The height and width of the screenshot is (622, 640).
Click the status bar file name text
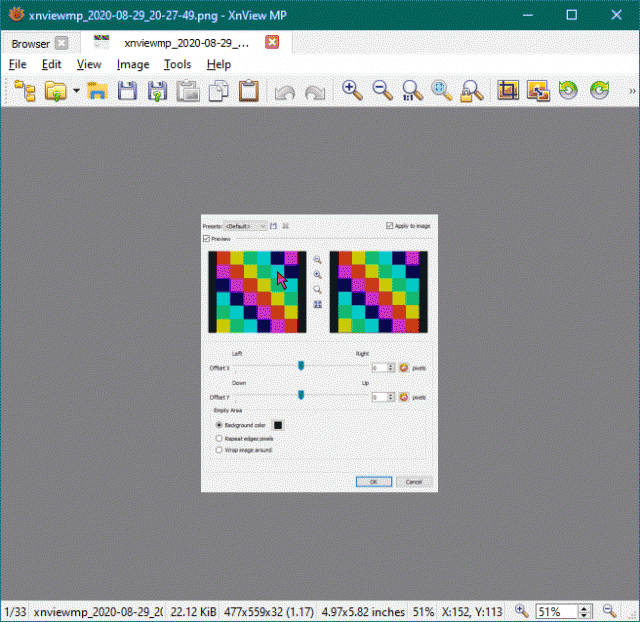(x=98, y=612)
